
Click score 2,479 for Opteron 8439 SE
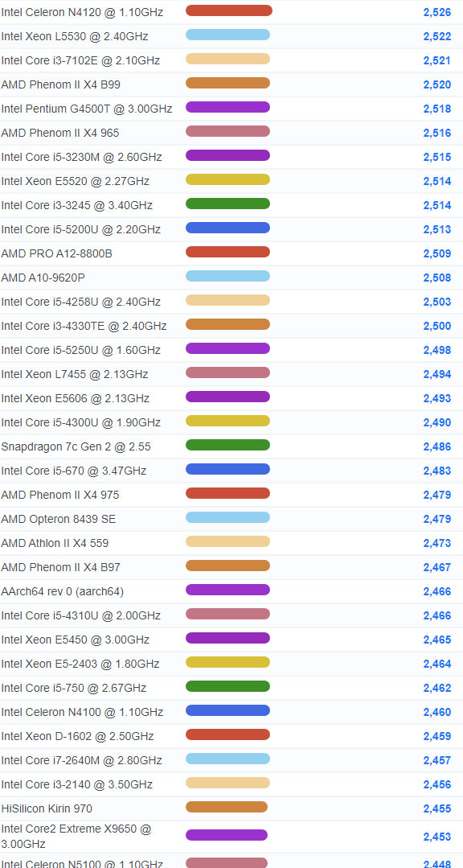click(437, 519)
